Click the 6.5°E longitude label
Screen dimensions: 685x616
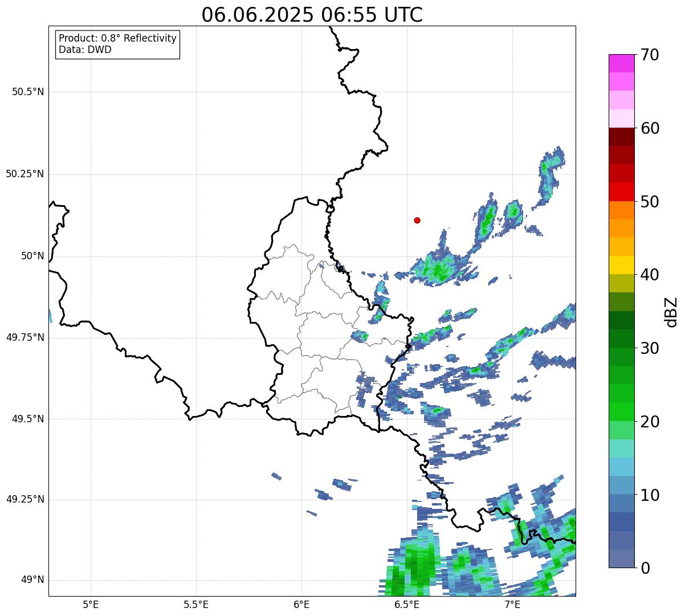pyautogui.click(x=407, y=604)
